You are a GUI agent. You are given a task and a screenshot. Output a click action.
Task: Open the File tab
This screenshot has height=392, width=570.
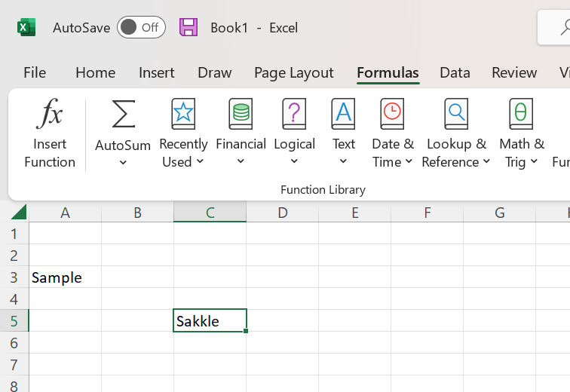pos(35,72)
